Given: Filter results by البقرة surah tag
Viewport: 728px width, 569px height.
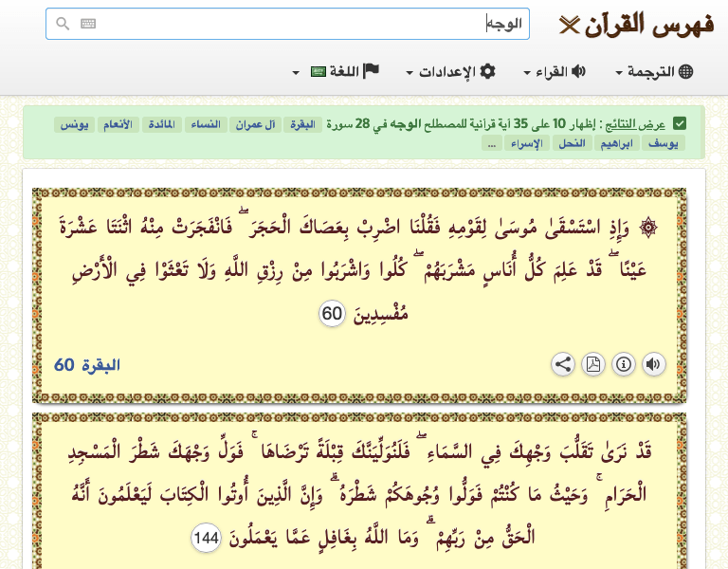Looking at the screenshot, I should pyautogui.click(x=302, y=124).
